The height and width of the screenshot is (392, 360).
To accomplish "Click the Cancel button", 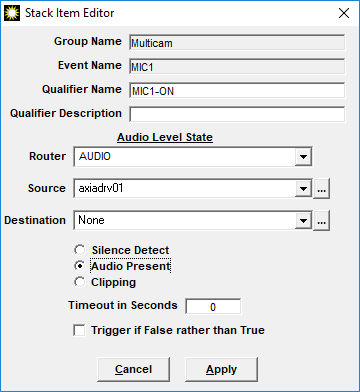I will pos(133,369).
